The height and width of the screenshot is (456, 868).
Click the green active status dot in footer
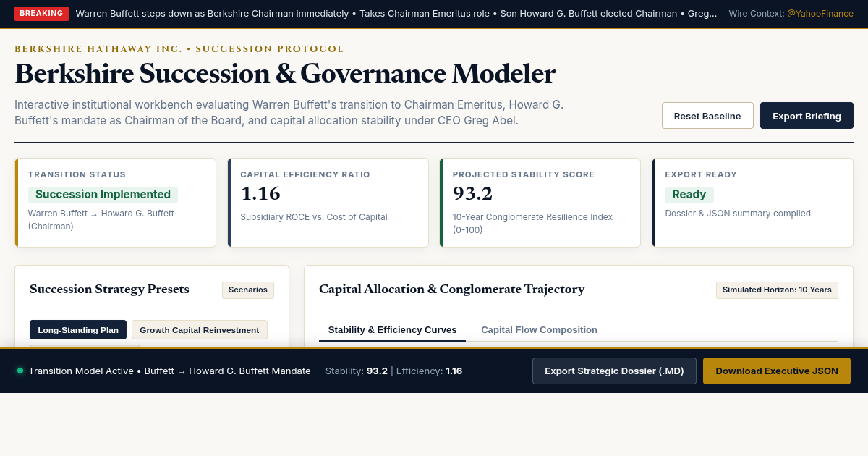(20, 371)
